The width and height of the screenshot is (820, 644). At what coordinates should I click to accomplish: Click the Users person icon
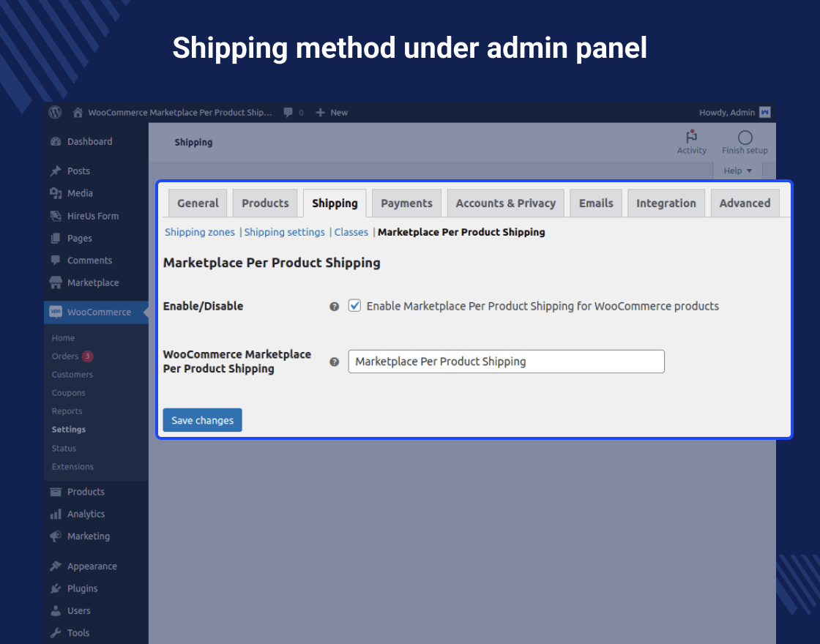pyautogui.click(x=56, y=610)
